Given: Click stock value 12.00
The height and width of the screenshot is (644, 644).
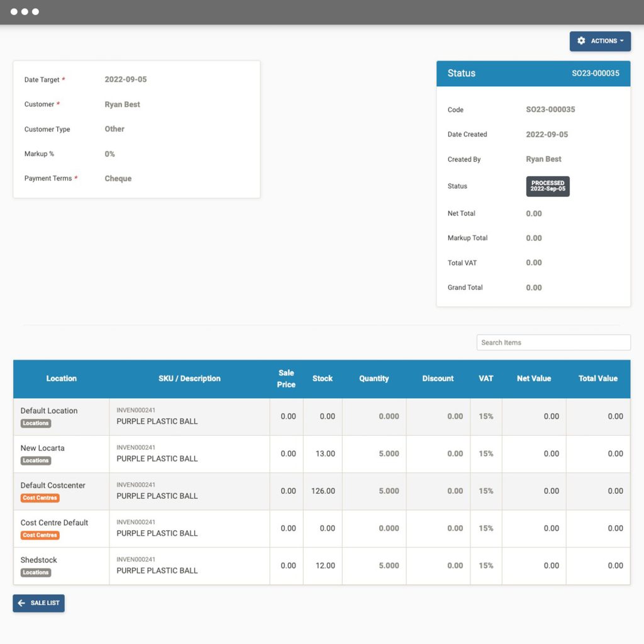Looking at the screenshot, I should [325, 566].
